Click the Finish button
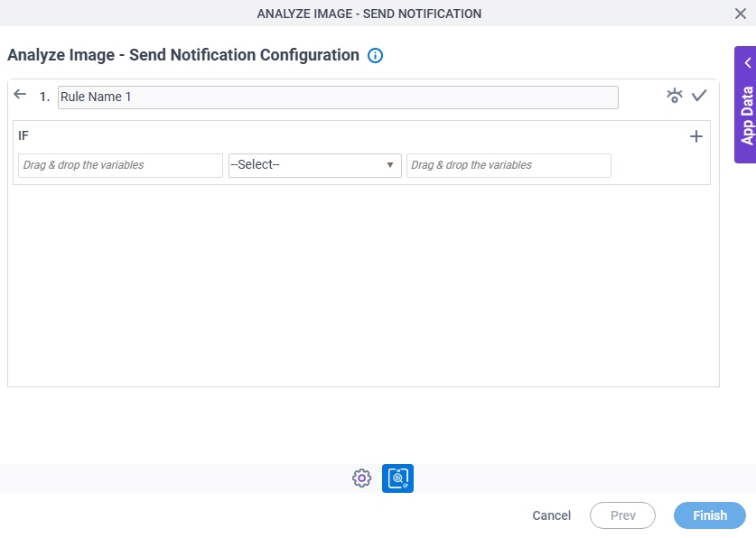 (x=710, y=515)
